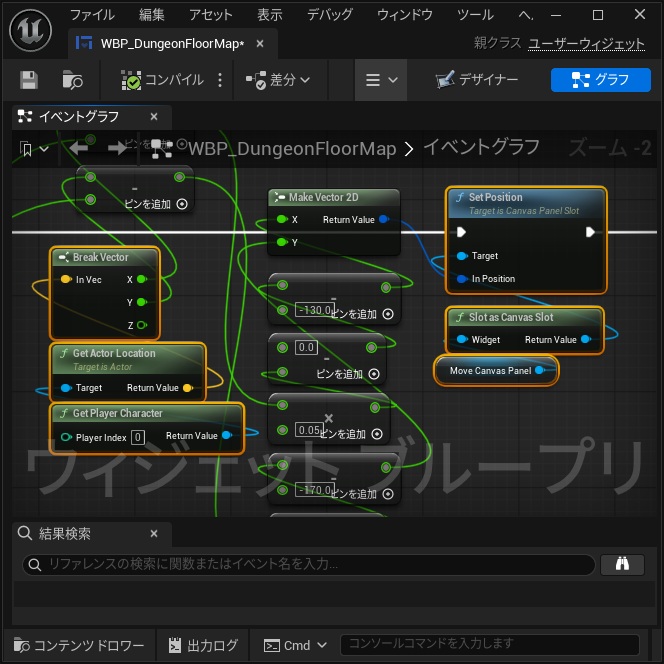Open the デバッグ menu
Viewport: 664px width, 664px height.
tap(329, 15)
